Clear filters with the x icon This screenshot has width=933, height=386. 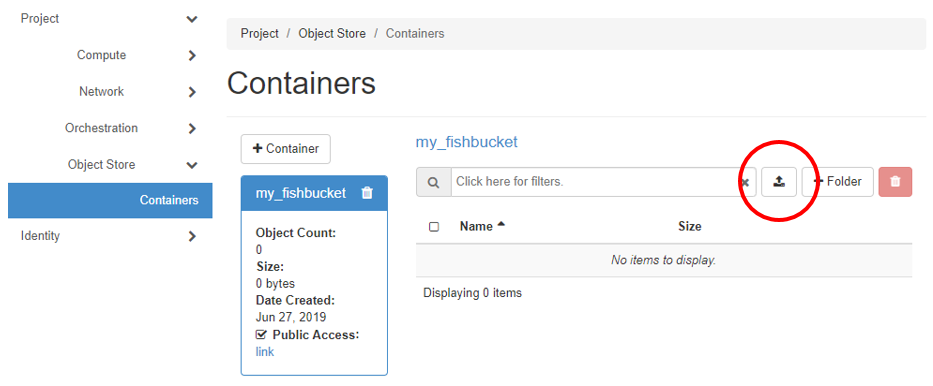[x=745, y=183]
